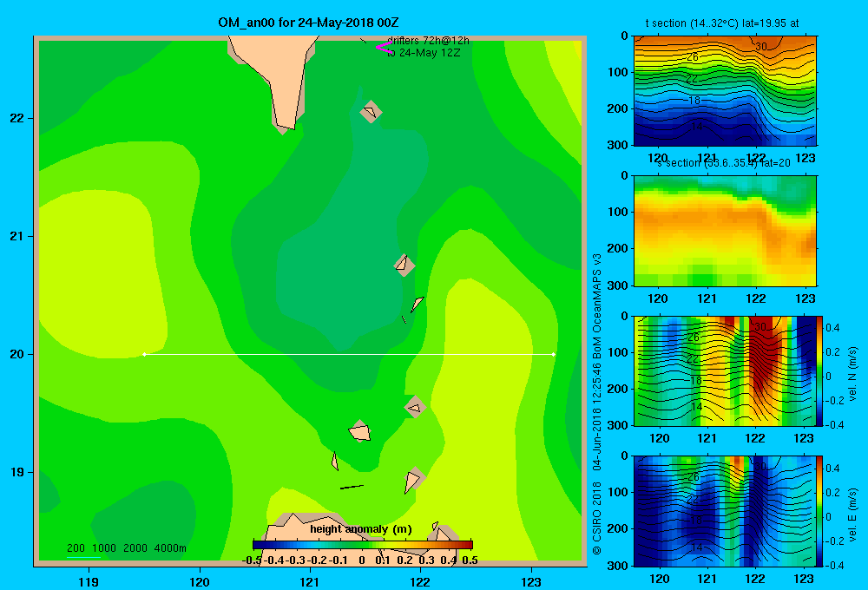
Task: Select the left endpoint of the white section line
Action: pos(144,354)
